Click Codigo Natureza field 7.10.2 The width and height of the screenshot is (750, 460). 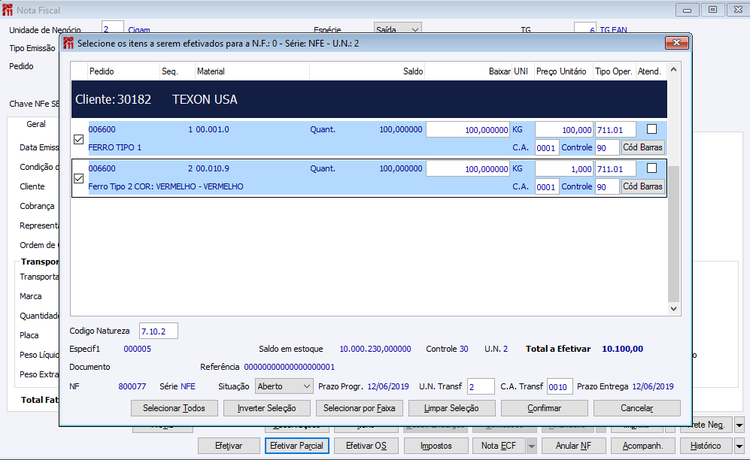pyautogui.click(x=158, y=331)
